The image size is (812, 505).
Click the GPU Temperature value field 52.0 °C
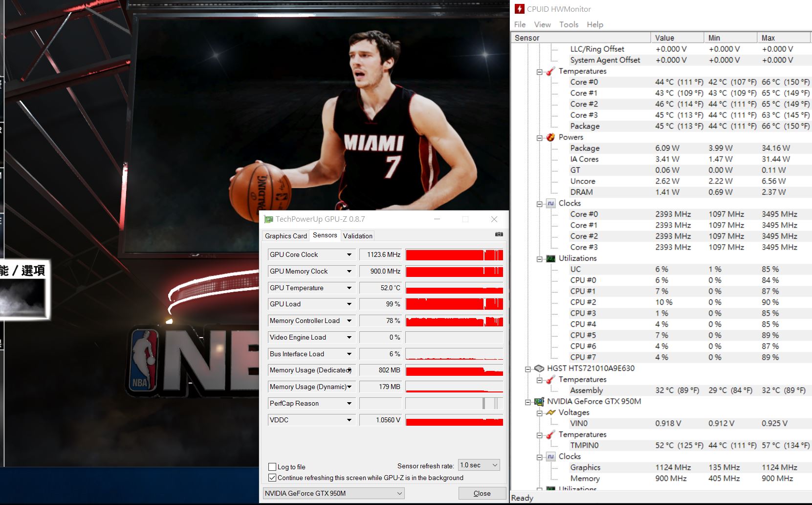click(x=380, y=288)
